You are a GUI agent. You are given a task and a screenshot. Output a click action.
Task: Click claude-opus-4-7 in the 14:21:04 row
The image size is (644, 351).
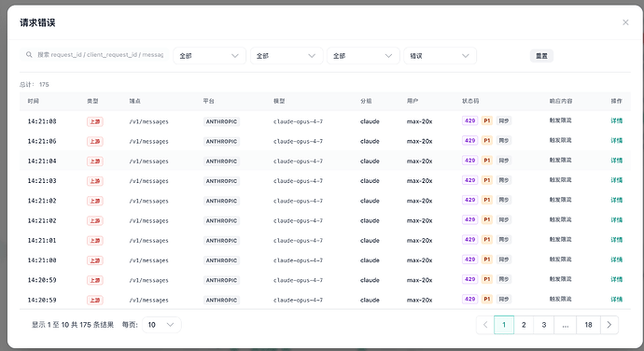[x=298, y=161]
